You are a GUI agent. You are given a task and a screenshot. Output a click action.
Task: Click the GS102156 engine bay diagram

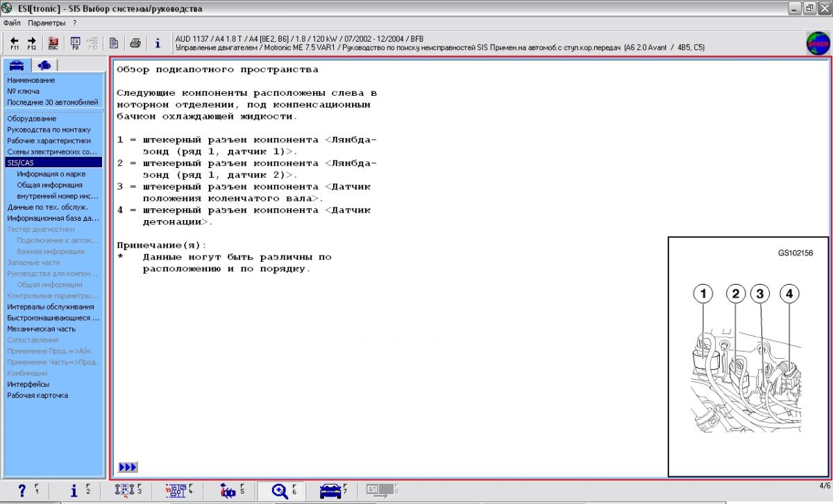[748, 357]
